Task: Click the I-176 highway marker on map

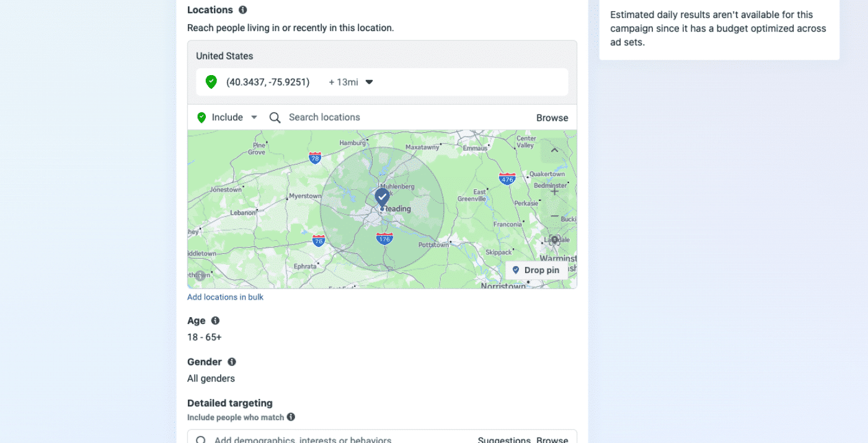Action: click(x=384, y=239)
